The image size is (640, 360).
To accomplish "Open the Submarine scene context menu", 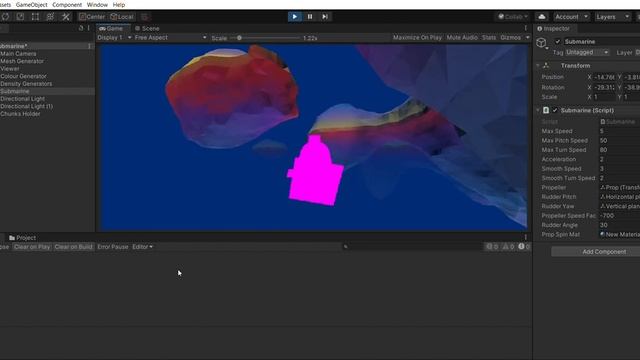I will [89, 46].
